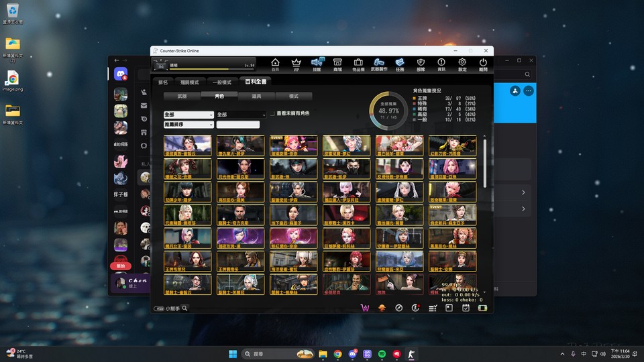This screenshot has width=644, height=362.
Task: Click the compass icon in bottom bar
Action: 398,308
